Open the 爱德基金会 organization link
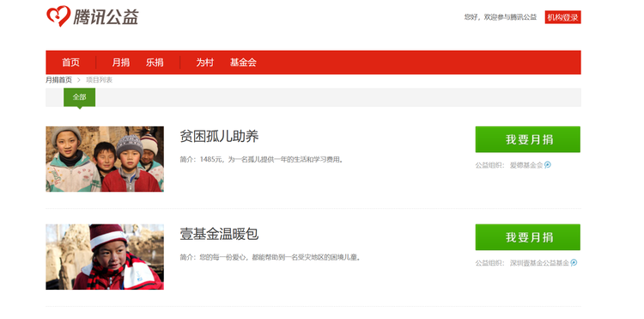644x319 pixels. [526, 165]
